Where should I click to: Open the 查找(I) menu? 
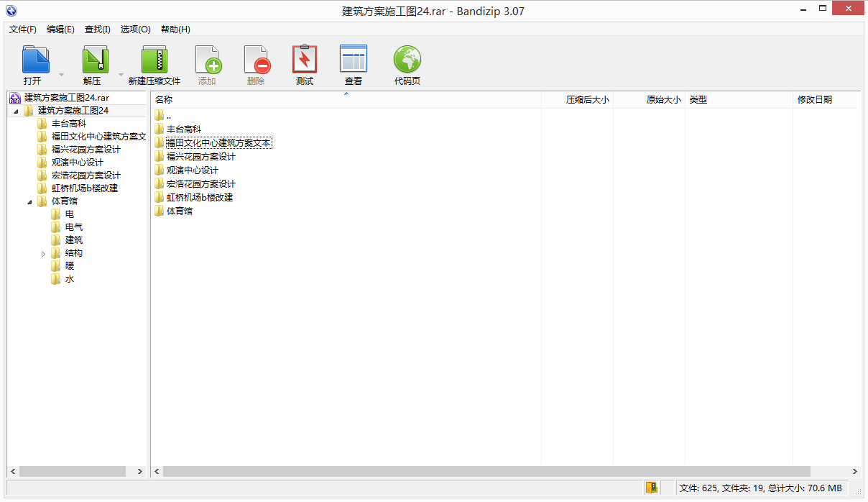(x=98, y=29)
